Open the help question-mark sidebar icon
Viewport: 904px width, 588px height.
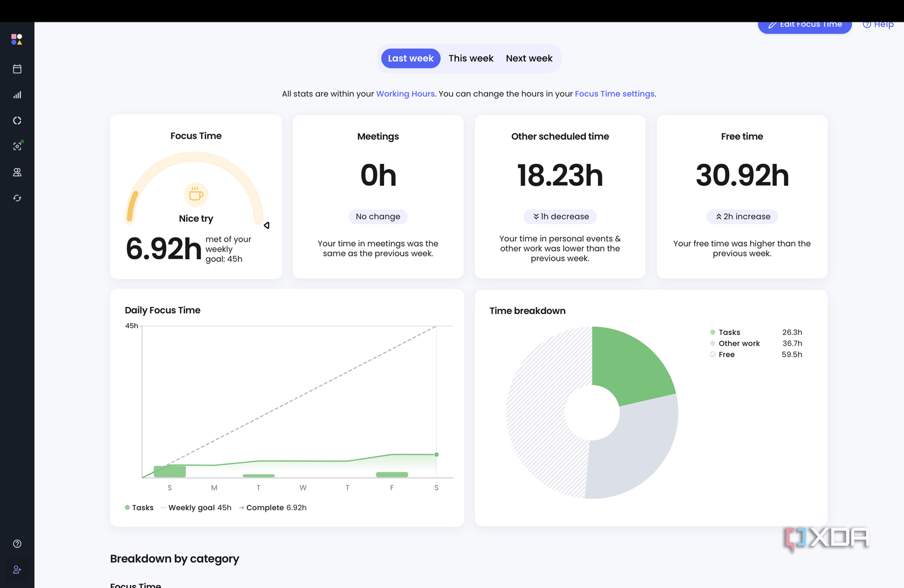click(17, 544)
